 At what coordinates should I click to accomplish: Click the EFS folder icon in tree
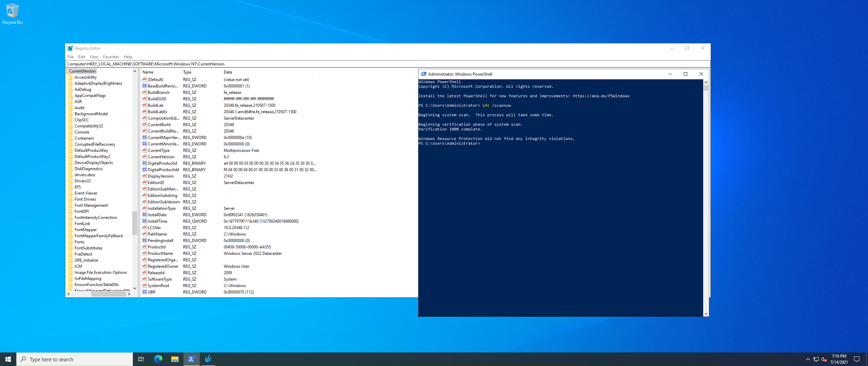(x=71, y=187)
